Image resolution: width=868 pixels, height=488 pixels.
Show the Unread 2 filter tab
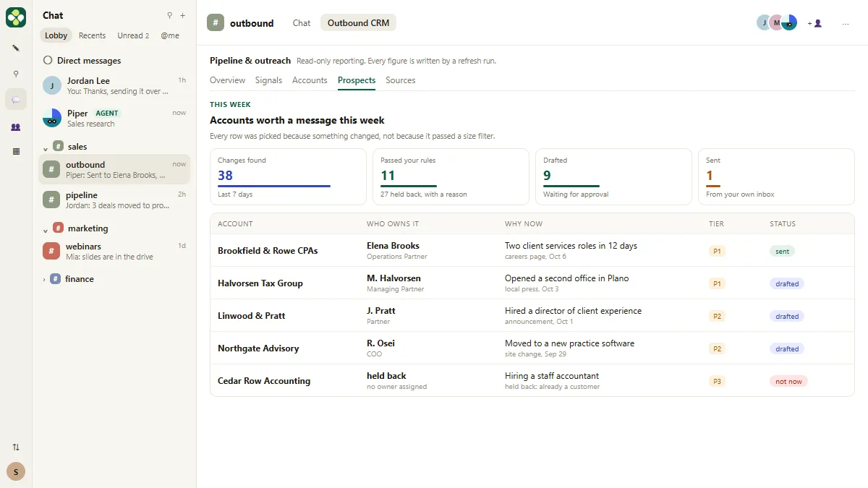point(133,35)
